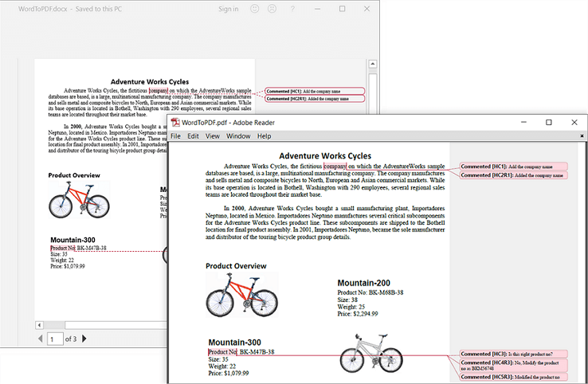Go to next page in Word preview
The width and height of the screenshot is (588, 384).
(x=84, y=339)
